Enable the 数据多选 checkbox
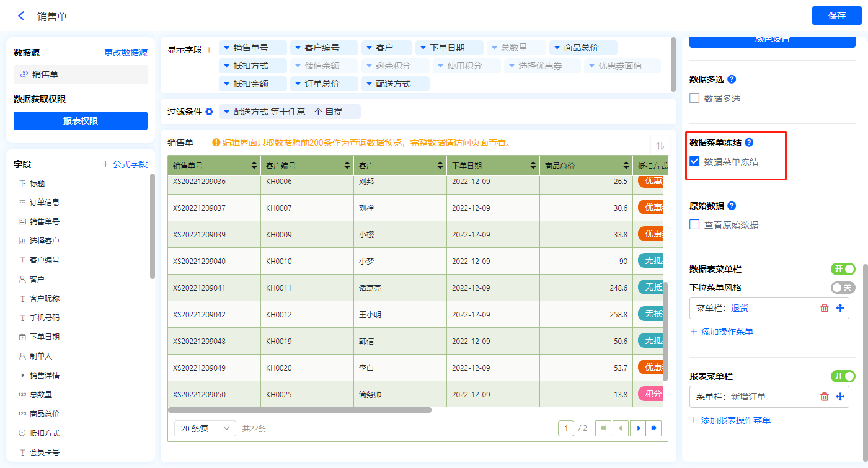Screen dimensions: 868x468 (x=694, y=98)
